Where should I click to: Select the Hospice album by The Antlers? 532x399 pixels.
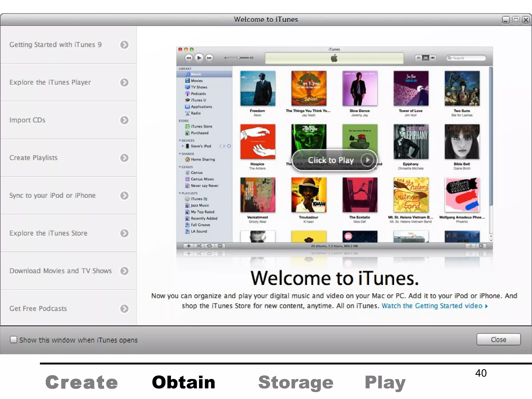[258, 142]
